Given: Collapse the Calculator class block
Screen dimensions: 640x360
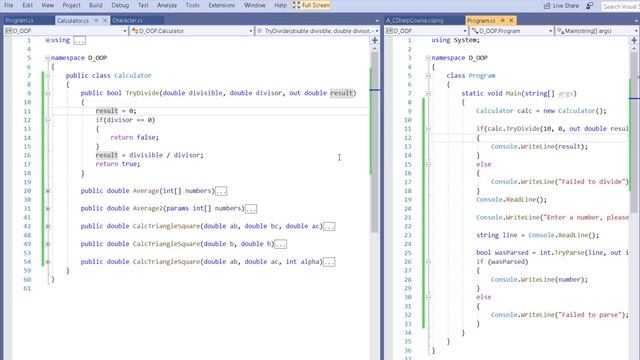Looking at the screenshot, I should [x=47, y=76].
